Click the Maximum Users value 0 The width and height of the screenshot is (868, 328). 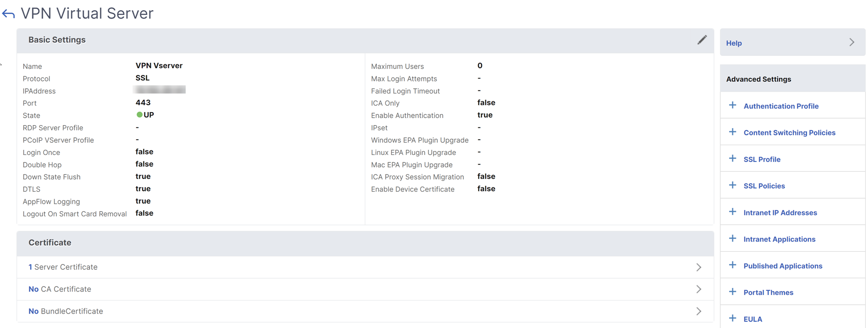(480, 66)
